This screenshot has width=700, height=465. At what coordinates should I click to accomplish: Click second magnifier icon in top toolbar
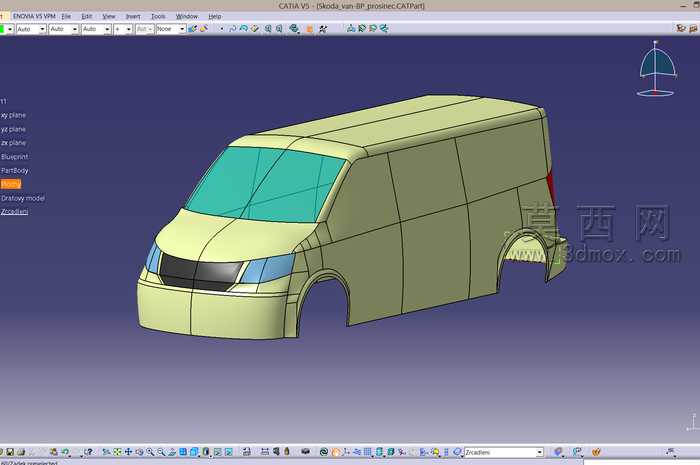tap(279, 29)
